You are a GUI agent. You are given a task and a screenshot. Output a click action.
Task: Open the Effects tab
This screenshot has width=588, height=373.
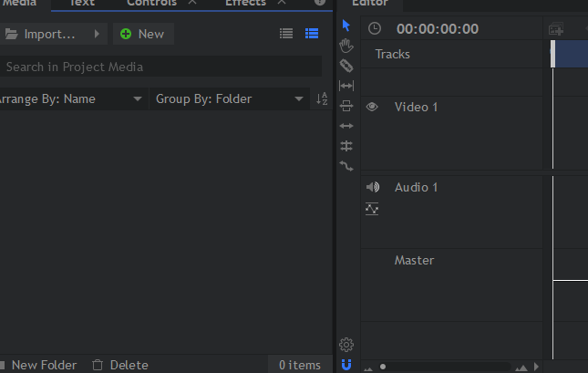click(246, 4)
